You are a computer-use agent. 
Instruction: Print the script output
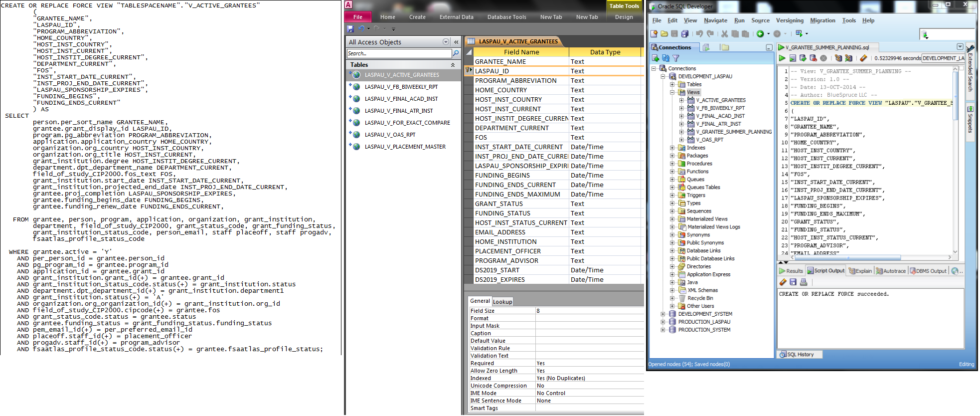click(804, 282)
